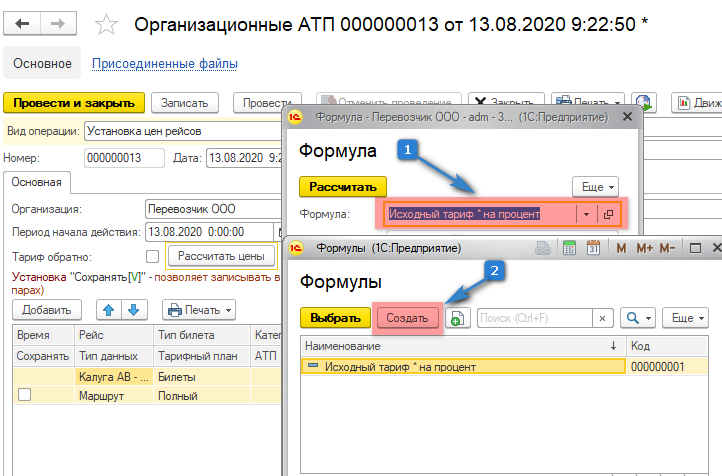Open the calendar icon in Формулы title bar

(x=593, y=248)
